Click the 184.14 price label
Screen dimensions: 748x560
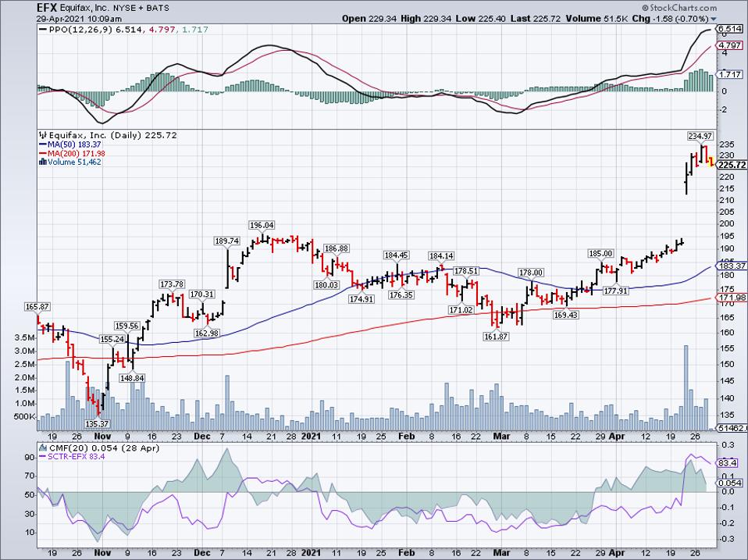coord(441,256)
